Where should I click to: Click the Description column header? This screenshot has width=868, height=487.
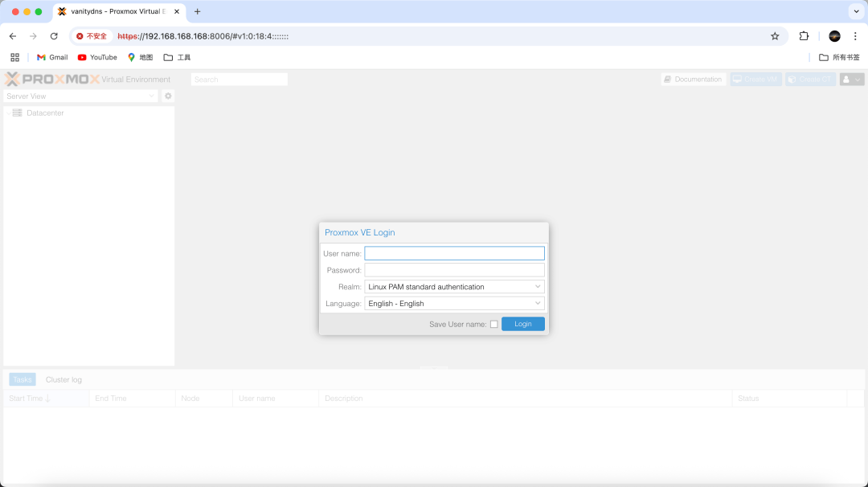point(526,399)
